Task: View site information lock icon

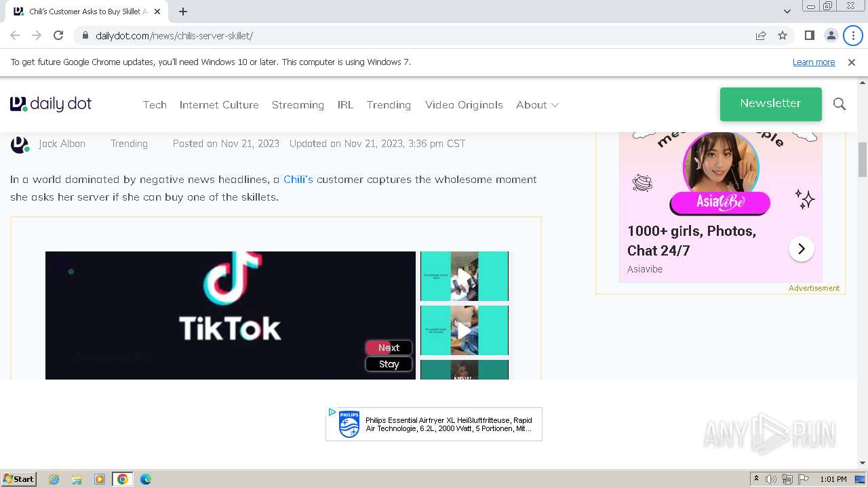Action: coord(85,35)
